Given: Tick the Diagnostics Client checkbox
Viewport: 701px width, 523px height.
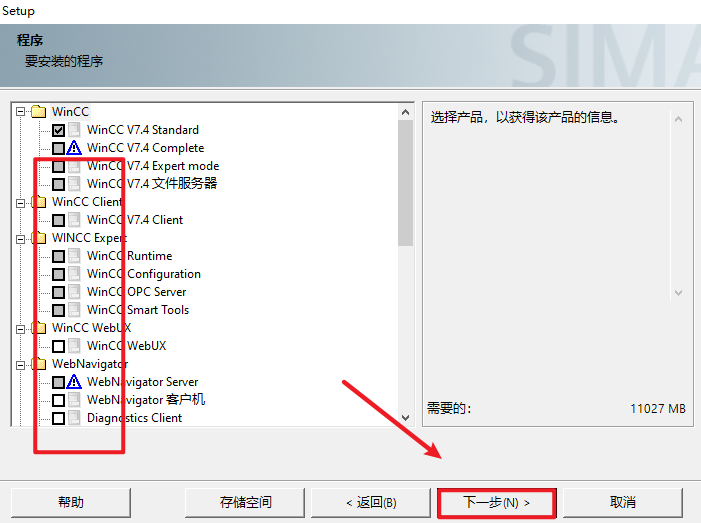Looking at the screenshot, I should coord(59,418).
